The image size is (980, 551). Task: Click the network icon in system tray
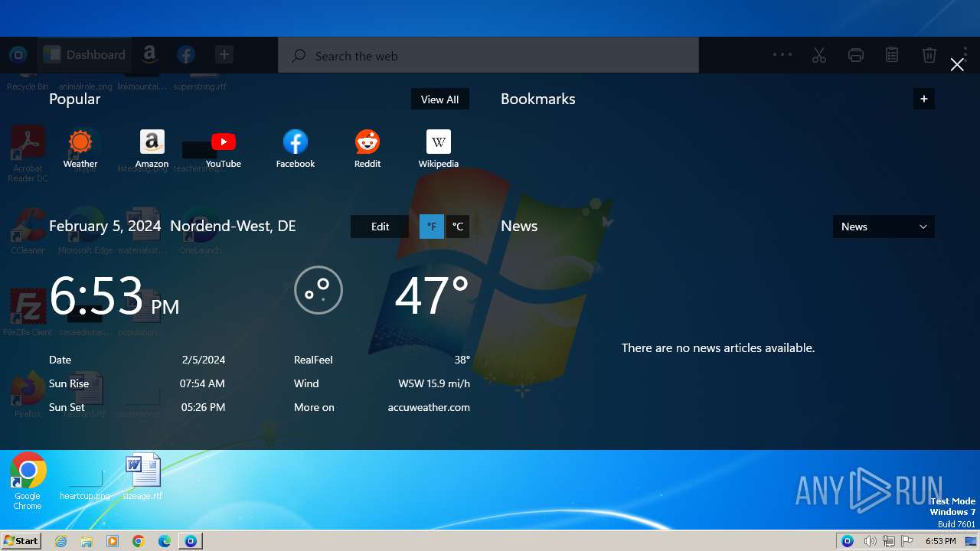point(889,541)
